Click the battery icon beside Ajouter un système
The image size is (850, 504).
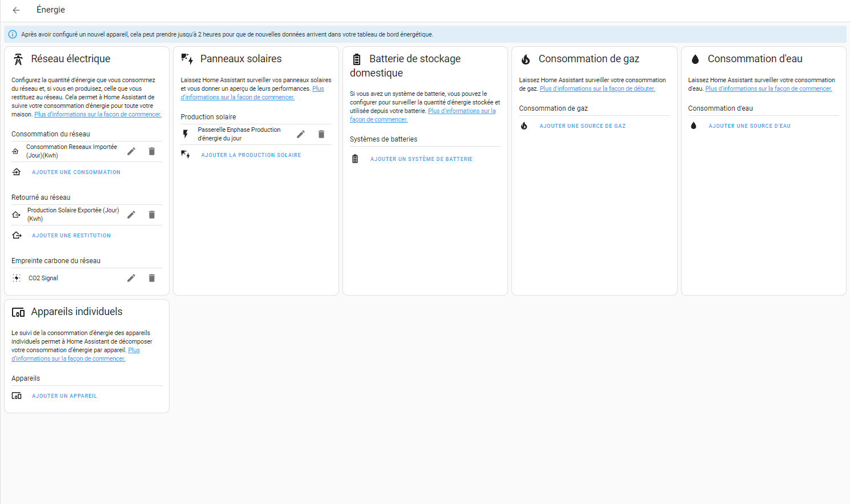(355, 159)
